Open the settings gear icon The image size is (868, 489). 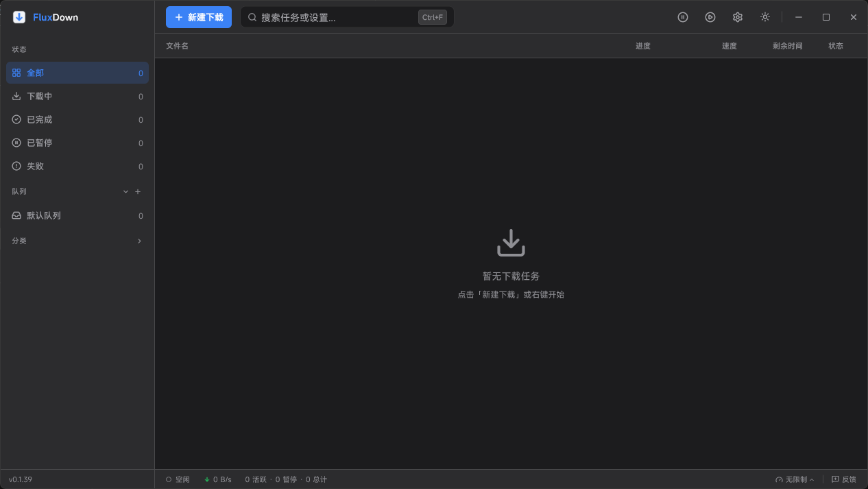coord(738,16)
